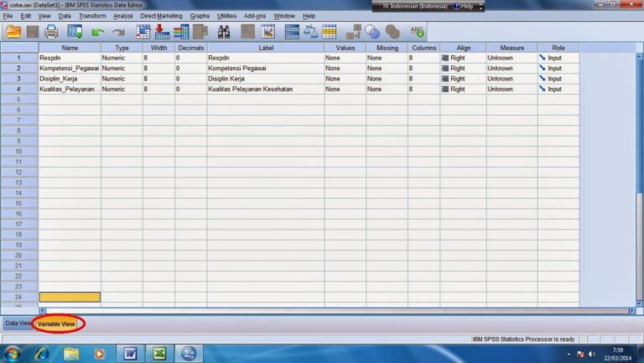The width and height of the screenshot is (644, 363).
Task: Recall recently used dialogs icon
Action: tap(75, 32)
